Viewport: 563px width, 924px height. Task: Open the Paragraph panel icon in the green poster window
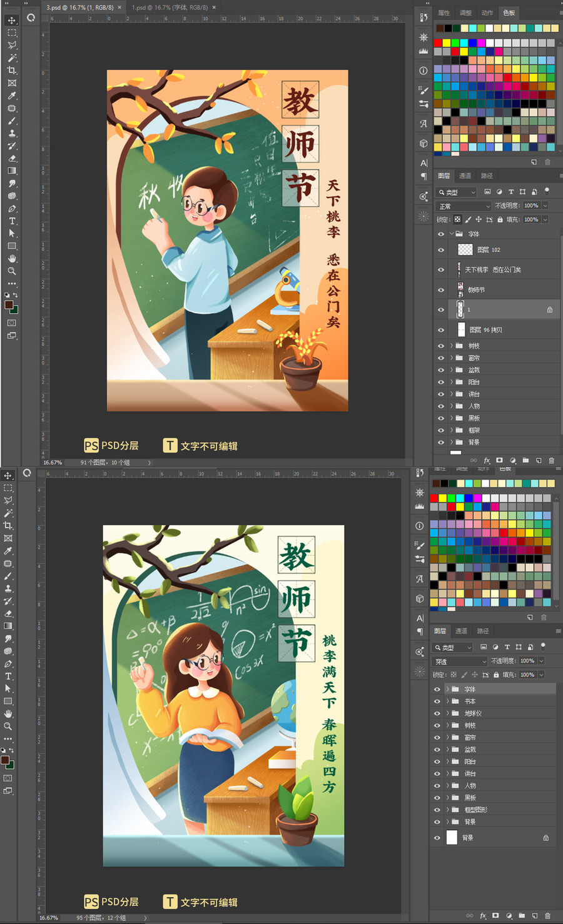[420, 631]
